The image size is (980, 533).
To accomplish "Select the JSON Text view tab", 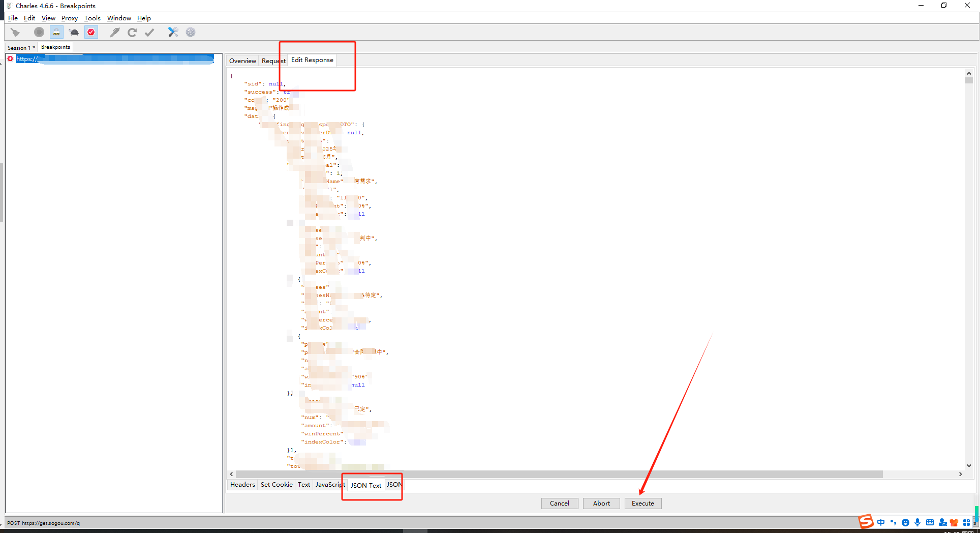I will pos(366,486).
